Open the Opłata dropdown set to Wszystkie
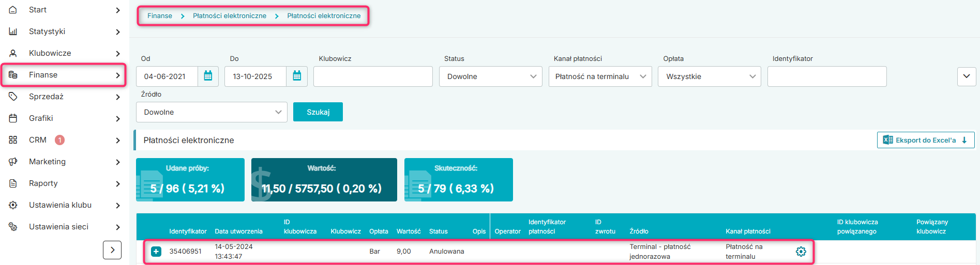This screenshot has width=980, height=265. point(709,76)
